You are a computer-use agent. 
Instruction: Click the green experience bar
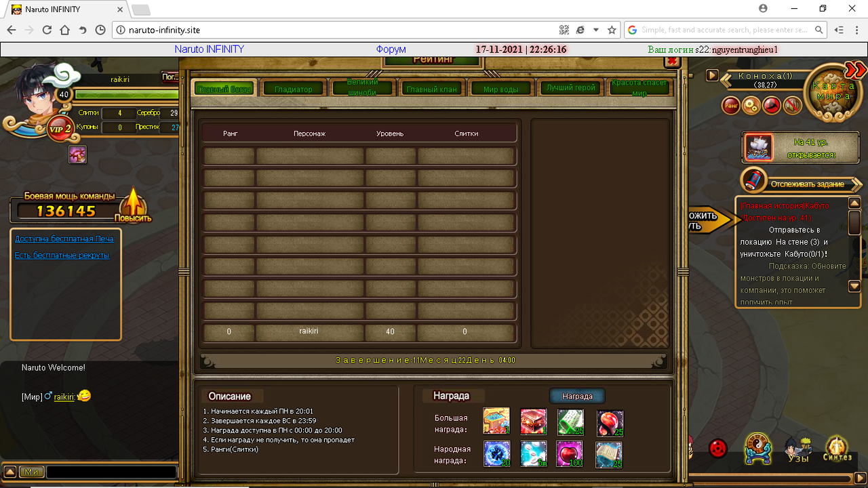[125, 94]
